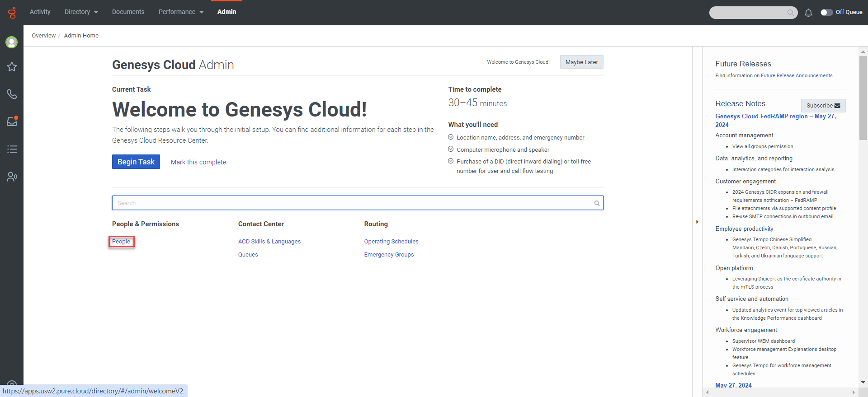Select the Admin tab
Screen dimensions: 868x397
pos(226,12)
